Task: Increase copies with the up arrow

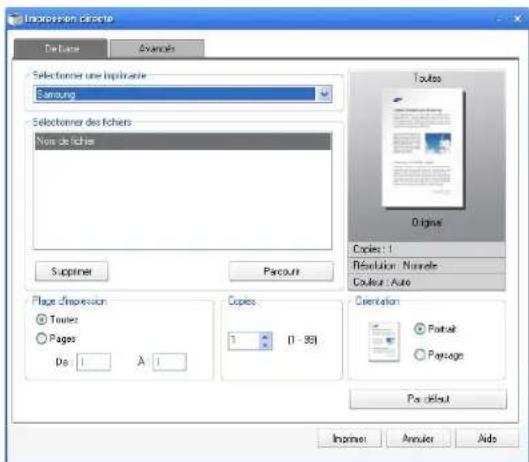Action: click(265, 337)
